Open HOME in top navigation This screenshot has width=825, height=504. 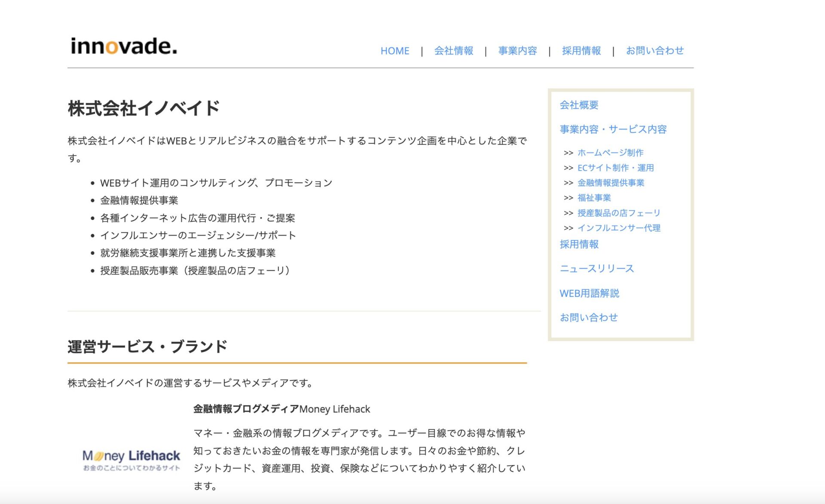(394, 51)
